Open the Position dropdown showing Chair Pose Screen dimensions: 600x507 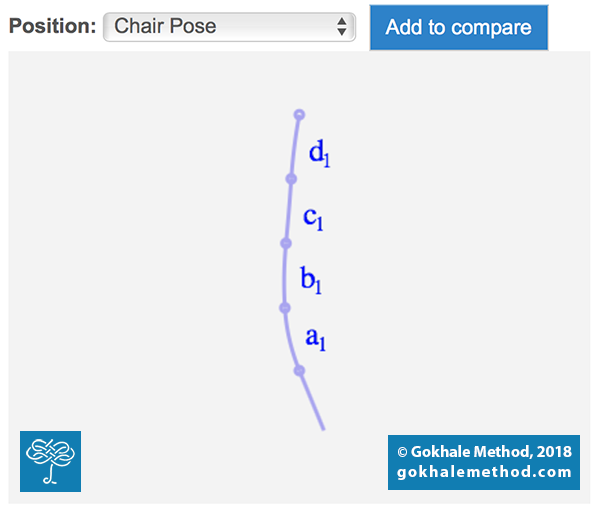229,27
